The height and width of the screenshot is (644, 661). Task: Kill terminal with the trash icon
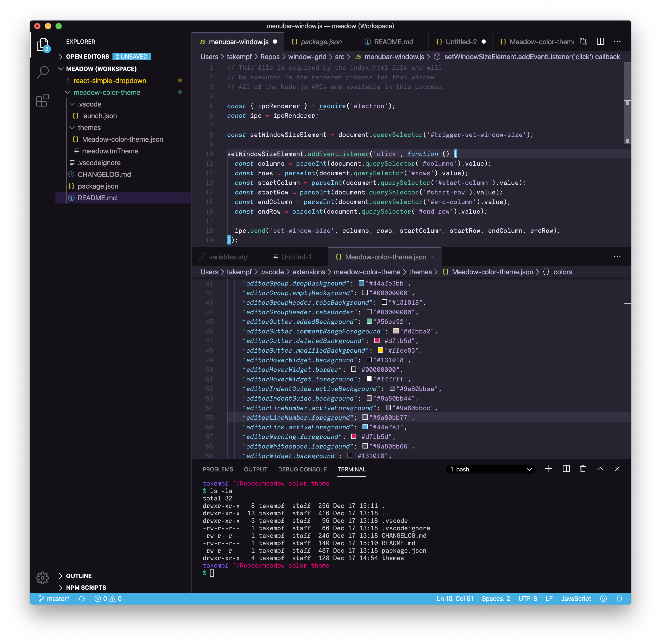[583, 469]
